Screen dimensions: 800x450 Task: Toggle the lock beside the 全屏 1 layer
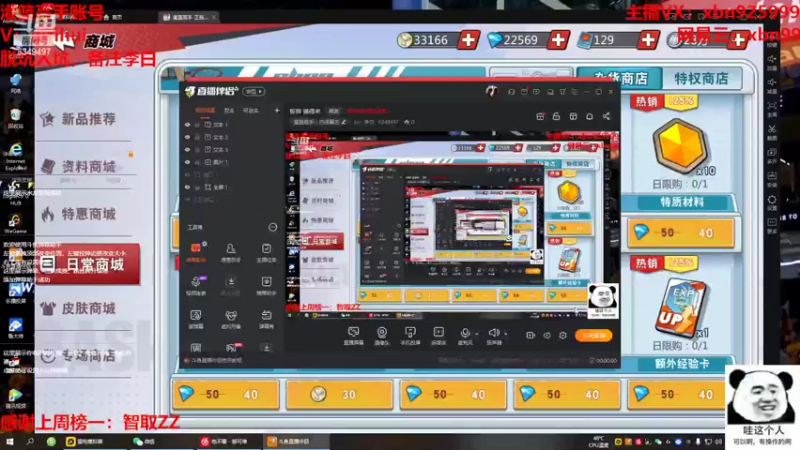[197, 187]
